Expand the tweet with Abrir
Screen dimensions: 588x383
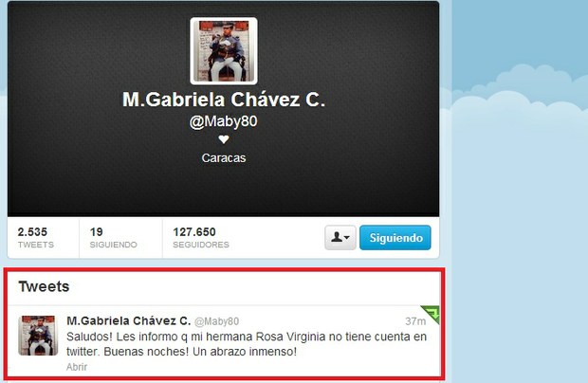coord(77,367)
